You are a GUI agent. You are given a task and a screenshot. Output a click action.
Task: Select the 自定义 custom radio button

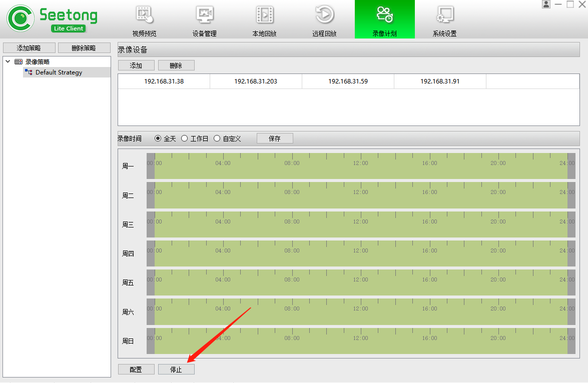pos(217,138)
